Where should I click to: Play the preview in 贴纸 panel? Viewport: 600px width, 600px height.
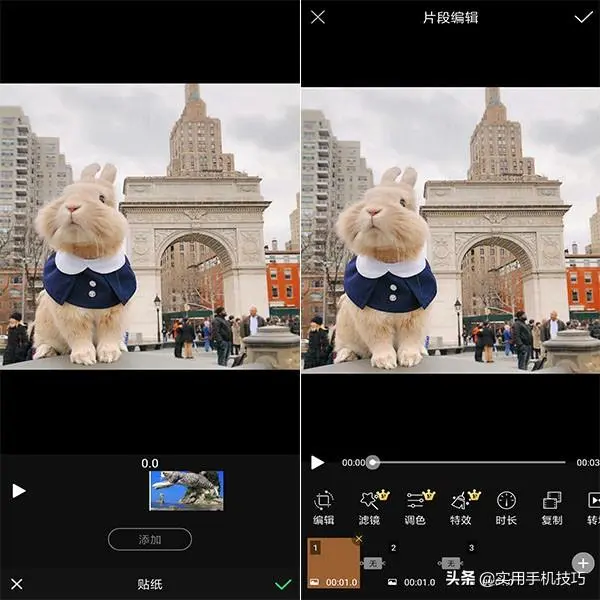click(18, 491)
